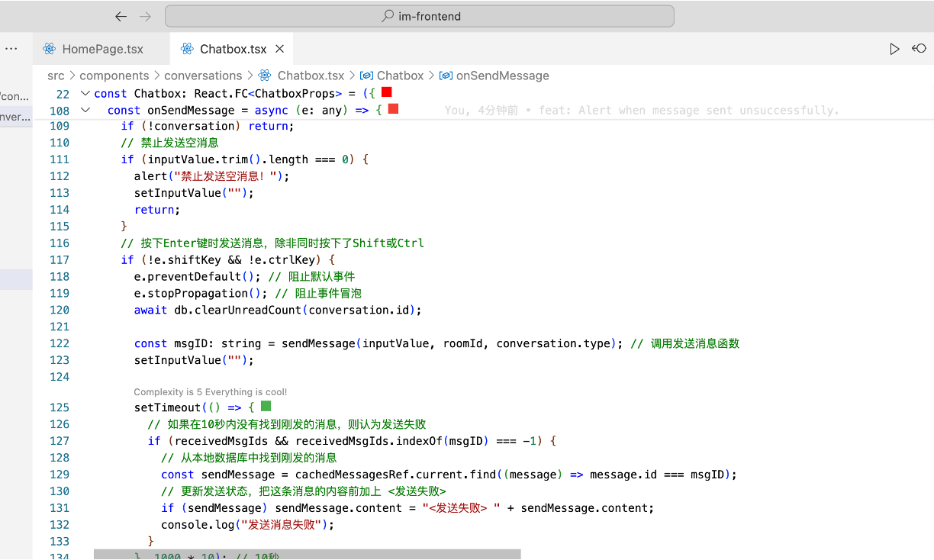Open the im-frontend command center search box
Image resolution: width=934 pixels, height=560 pixels.
(x=420, y=16)
